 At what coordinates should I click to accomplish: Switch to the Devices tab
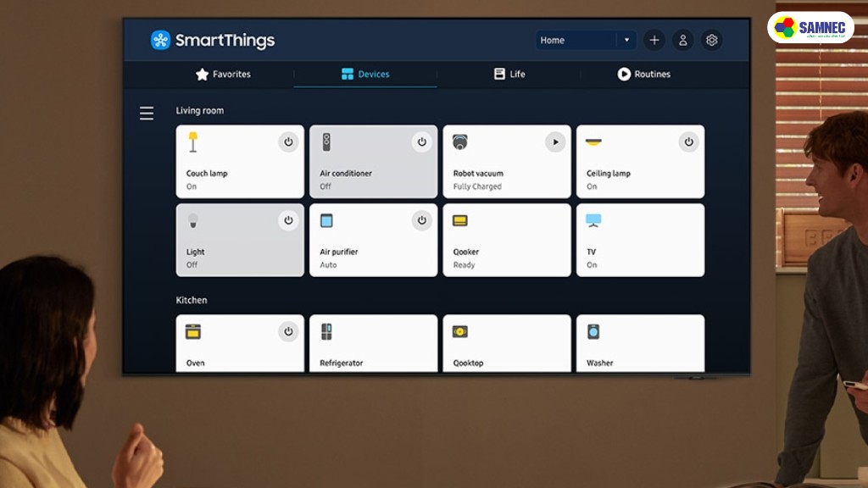point(365,75)
